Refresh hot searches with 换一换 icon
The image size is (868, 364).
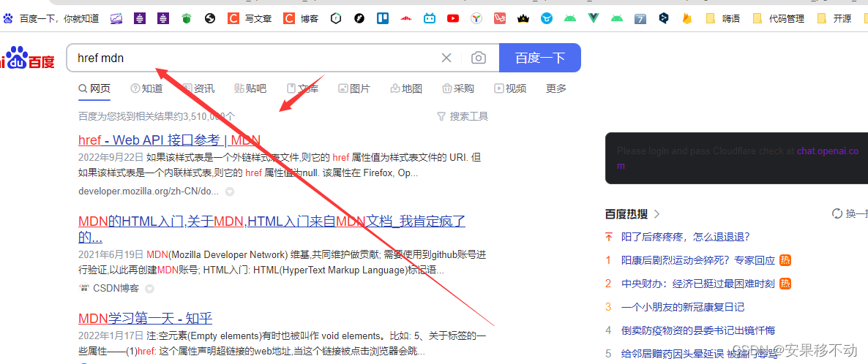pyautogui.click(x=837, y=213)
